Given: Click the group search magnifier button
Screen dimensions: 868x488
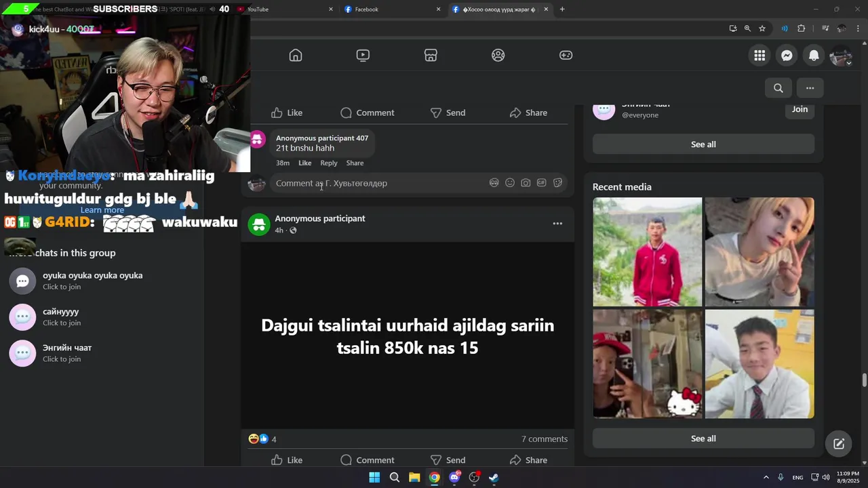Looking at the screenshot, I should coord(778,87).
